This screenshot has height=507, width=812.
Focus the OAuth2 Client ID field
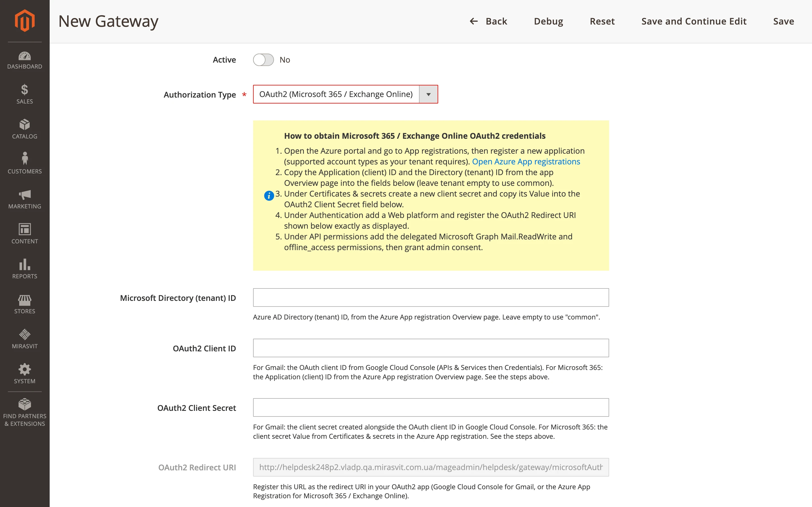click(x=431, y=348)
